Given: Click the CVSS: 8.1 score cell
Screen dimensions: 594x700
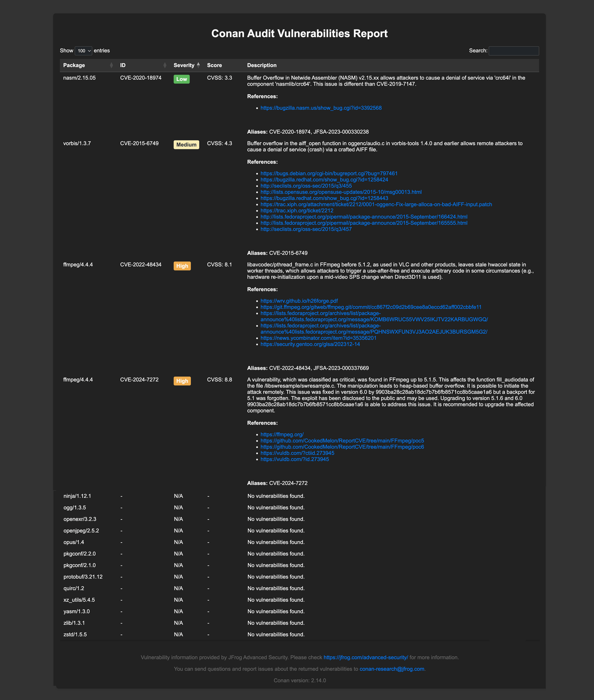Looking at the screenshot, I should coord(220,265).
